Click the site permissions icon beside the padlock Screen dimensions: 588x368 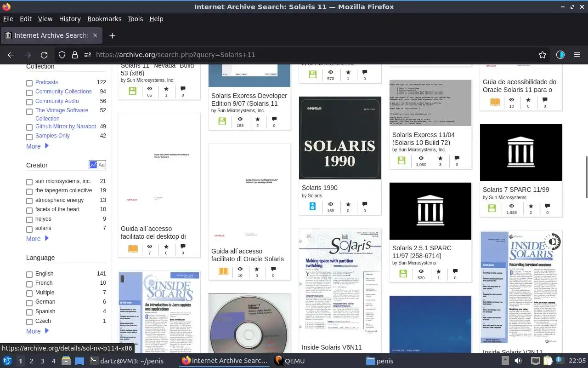coord(88,55)
